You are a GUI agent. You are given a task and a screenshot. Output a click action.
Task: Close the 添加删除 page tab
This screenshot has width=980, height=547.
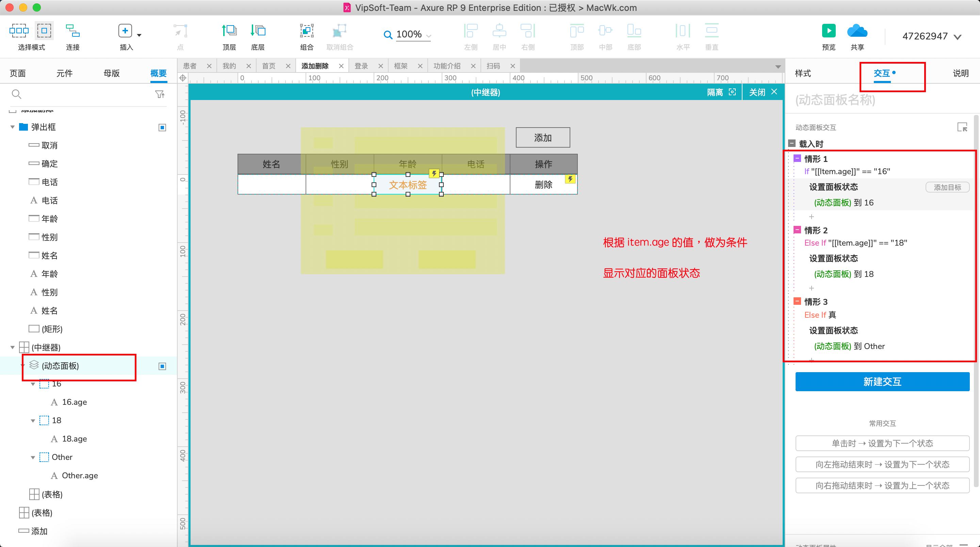point(341,66)
